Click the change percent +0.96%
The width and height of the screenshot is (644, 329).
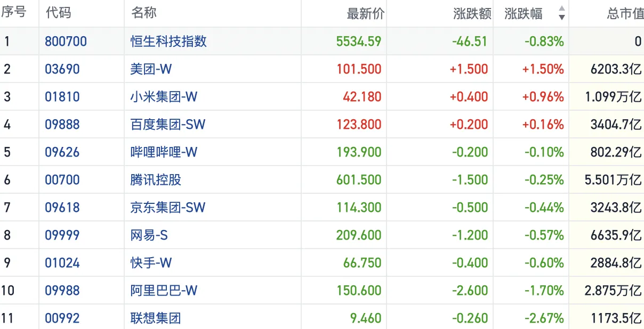pos(543,96)
